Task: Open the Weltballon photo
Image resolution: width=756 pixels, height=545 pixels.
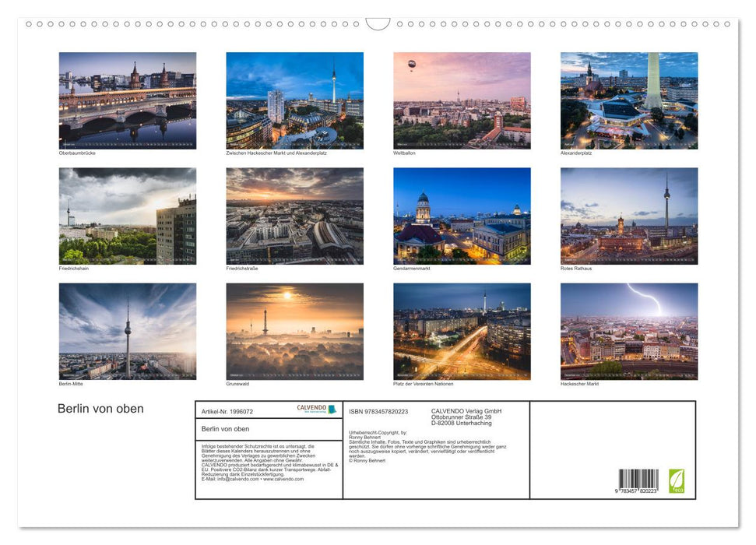Action: pos(462,100)
